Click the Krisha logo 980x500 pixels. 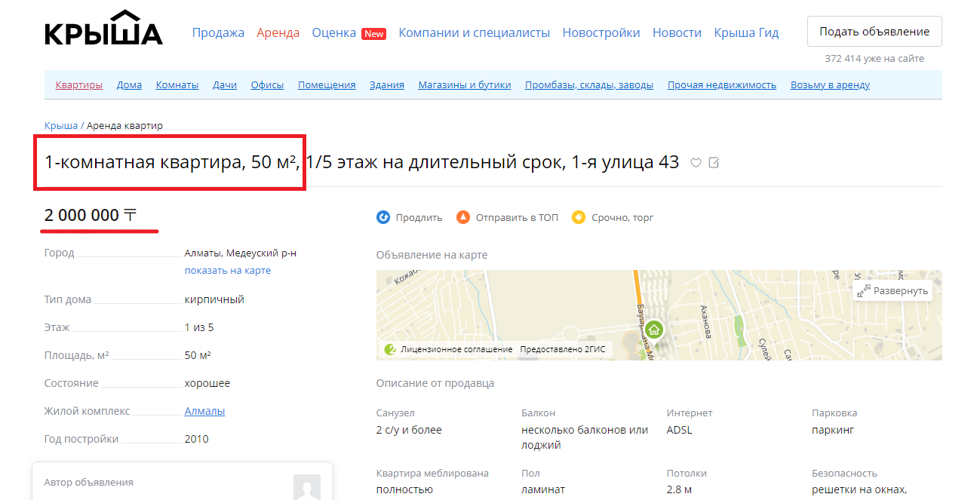(103, 30)
